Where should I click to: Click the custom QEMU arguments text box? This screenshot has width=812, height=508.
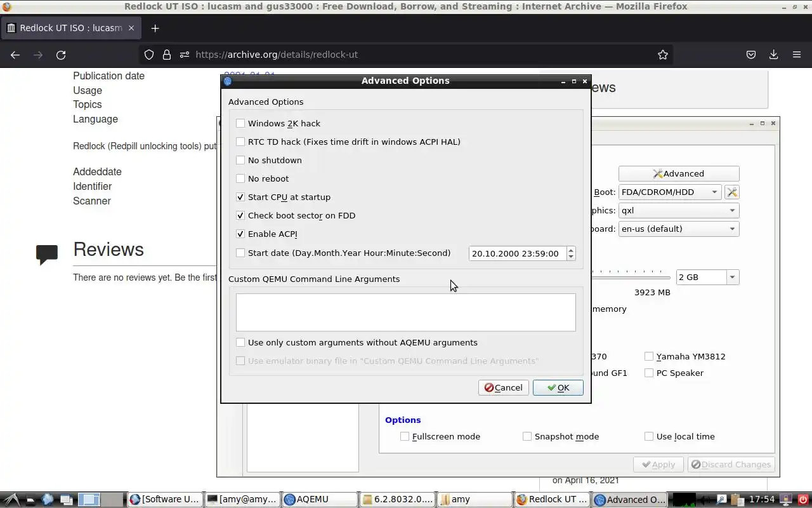pos(406,312)
